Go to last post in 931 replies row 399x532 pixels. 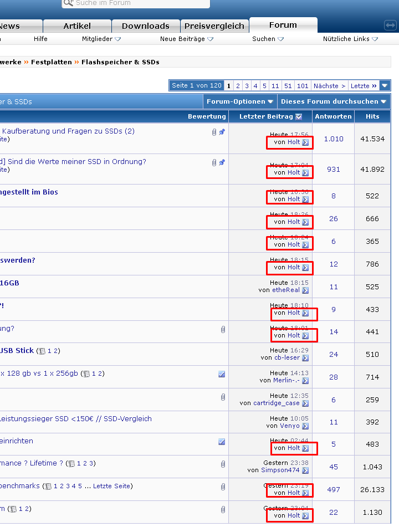(305, 173)
